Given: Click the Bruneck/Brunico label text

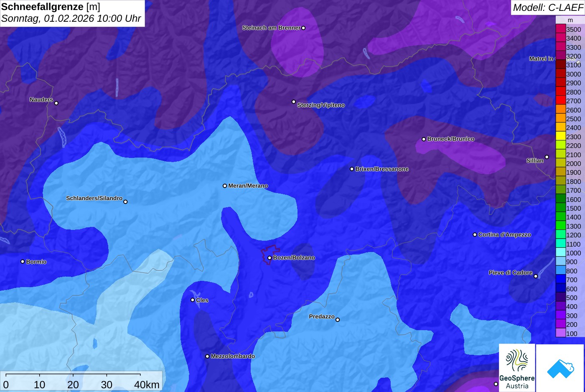Looking at the screenshot, I should coord(451,139).
